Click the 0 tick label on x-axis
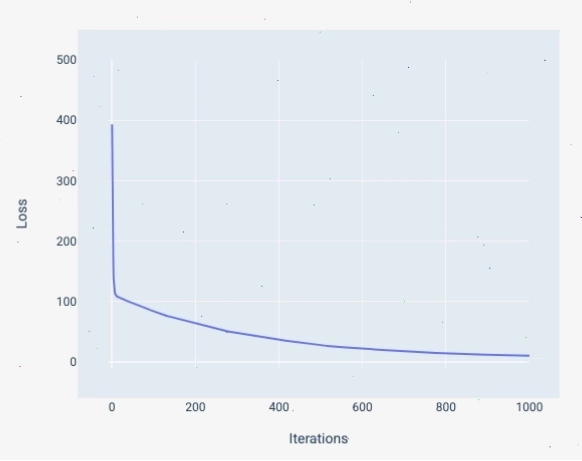This screenshot has width=582, height=461. pyautogui.click(x=112, y=407)
